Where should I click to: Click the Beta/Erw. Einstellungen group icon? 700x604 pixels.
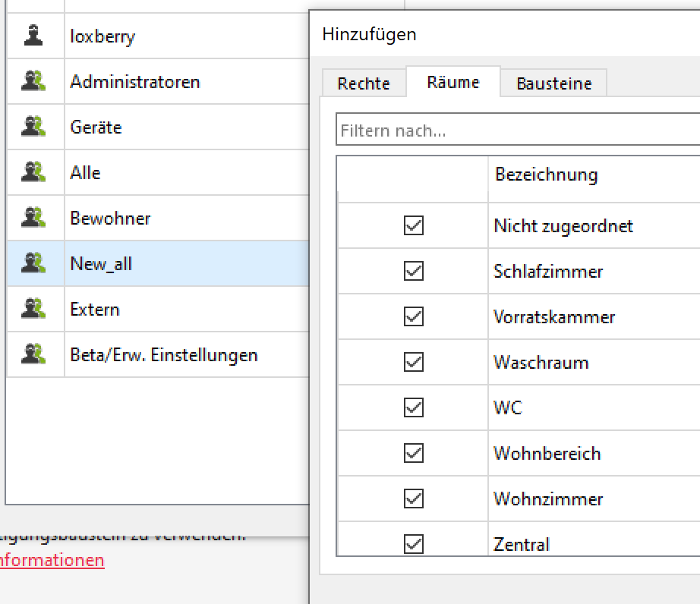[x=33, y=354]
